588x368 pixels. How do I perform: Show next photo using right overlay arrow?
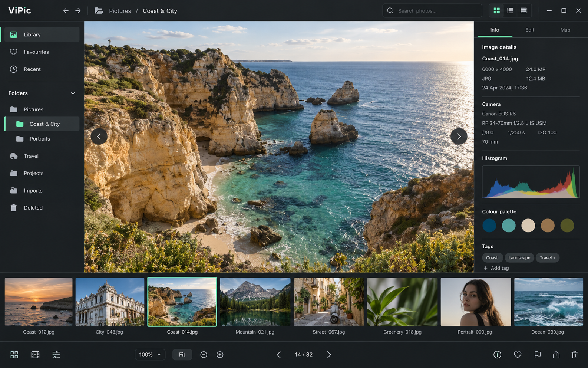(459, 137)
